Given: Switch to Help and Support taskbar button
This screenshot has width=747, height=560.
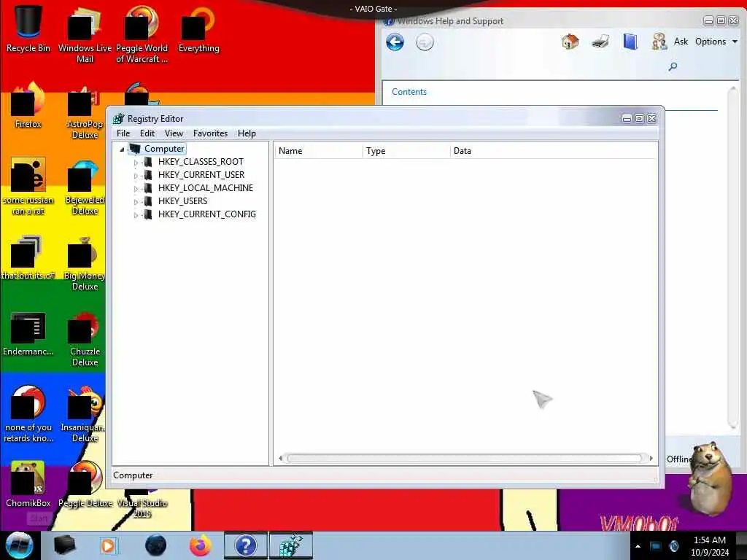Looking at the screenshot, I should click(x=246, y=545).
